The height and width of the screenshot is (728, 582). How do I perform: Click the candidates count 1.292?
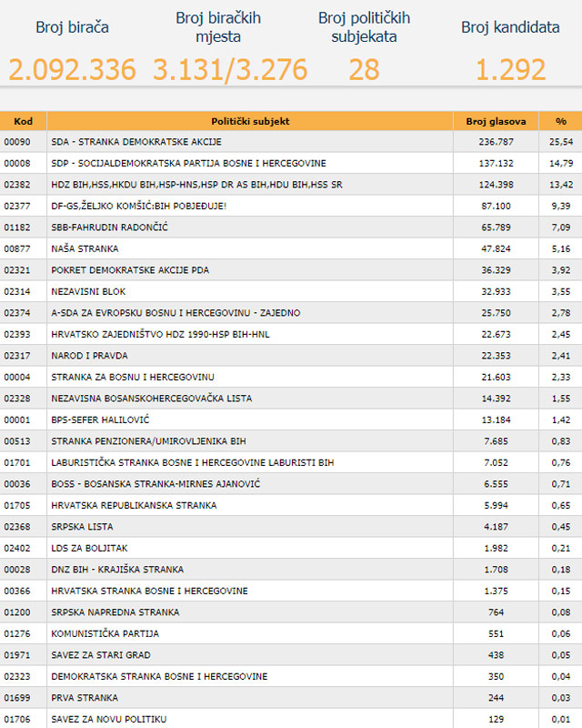510,70
